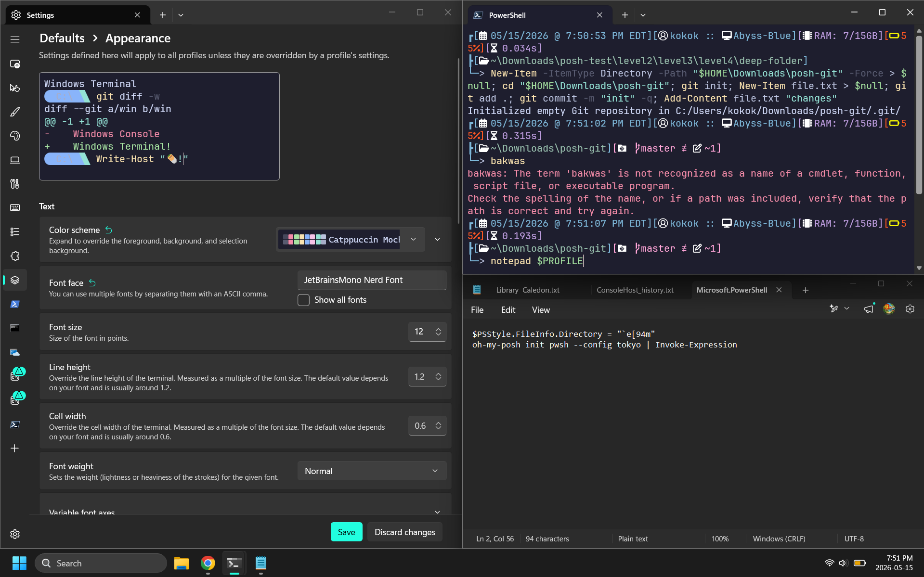Reset Color scheme to inherited value
This screenshot has height=577, width=924.
[109, 230]
